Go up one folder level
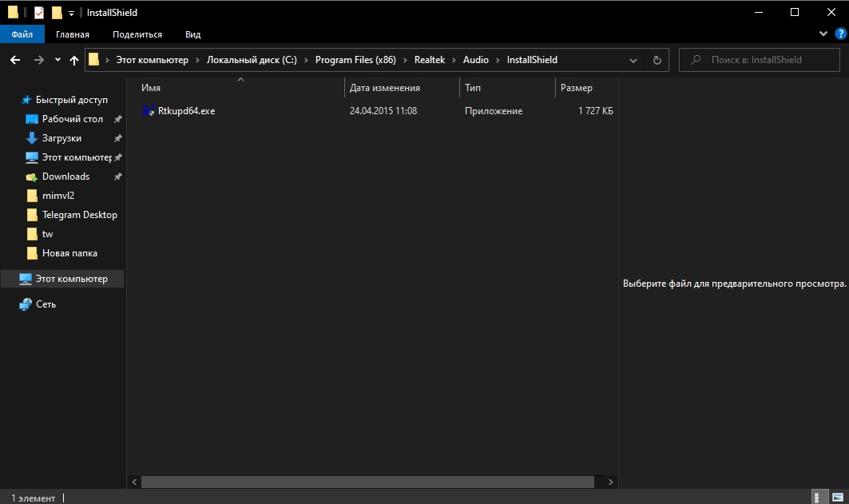Image resolution: width=849 pixels, height=504 pixels. click(x=74, y=60)
